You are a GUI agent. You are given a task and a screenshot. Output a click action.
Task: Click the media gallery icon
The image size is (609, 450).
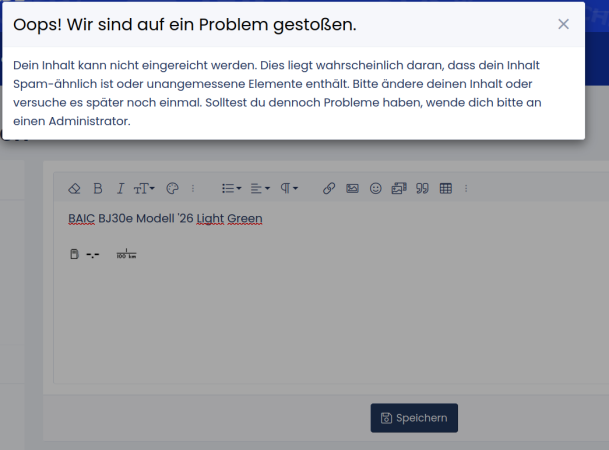click(399, 188)
